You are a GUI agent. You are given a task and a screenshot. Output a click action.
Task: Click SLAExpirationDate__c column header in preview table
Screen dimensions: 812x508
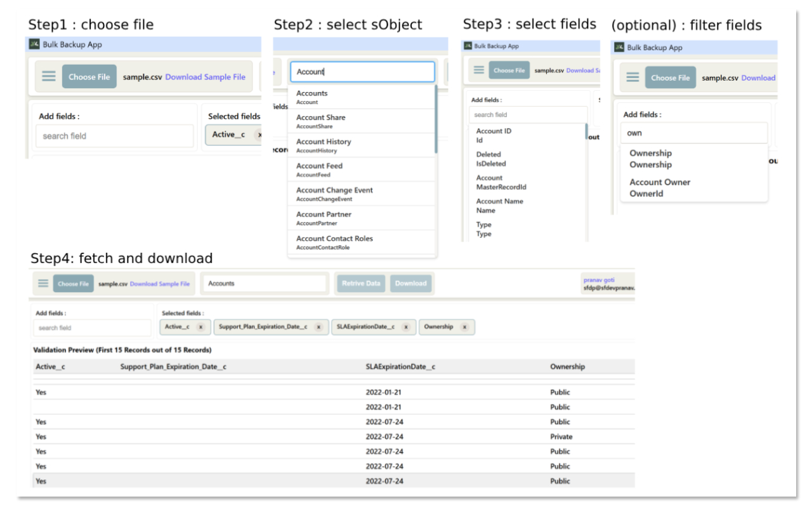point(400,366)
